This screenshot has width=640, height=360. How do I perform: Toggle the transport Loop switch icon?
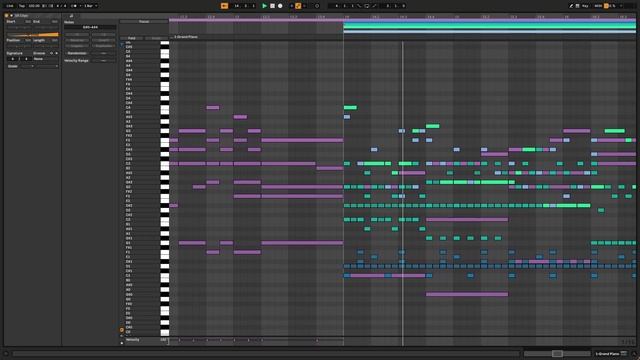[367, 6]
